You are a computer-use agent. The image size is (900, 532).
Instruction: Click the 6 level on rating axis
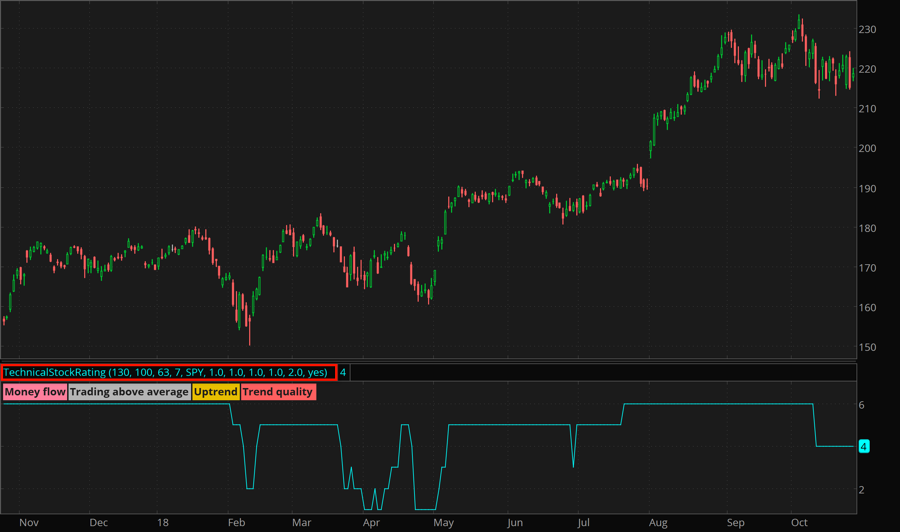point(861,405)
